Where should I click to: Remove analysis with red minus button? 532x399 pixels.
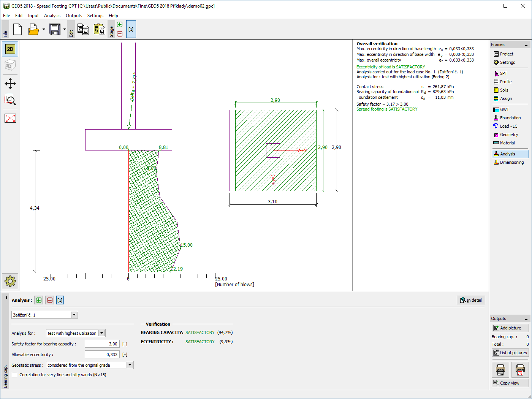tap(50, 300)
